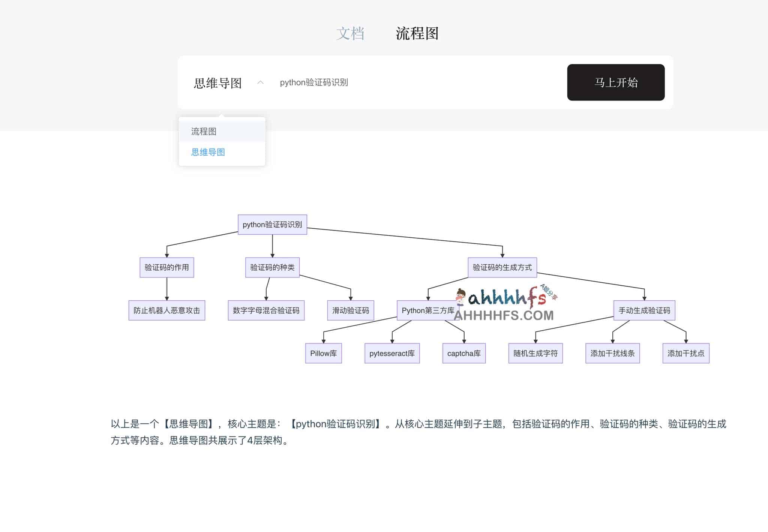Select the 防止机器人恶意攻击 node
Screen dimensions: 768x532
coord(167,310)
